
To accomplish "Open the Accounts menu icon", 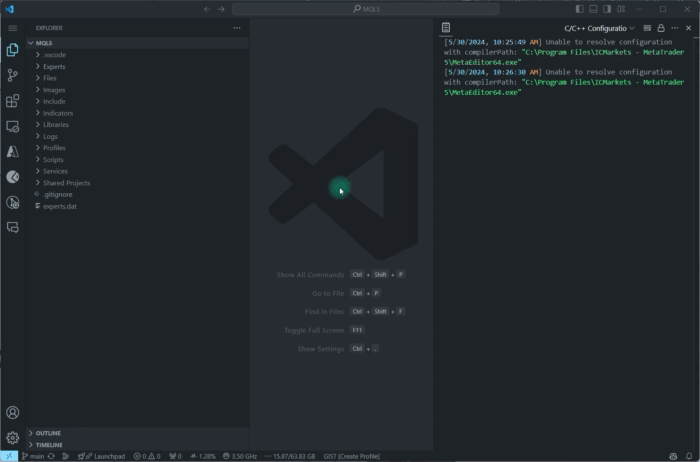I will click(12, 412).
